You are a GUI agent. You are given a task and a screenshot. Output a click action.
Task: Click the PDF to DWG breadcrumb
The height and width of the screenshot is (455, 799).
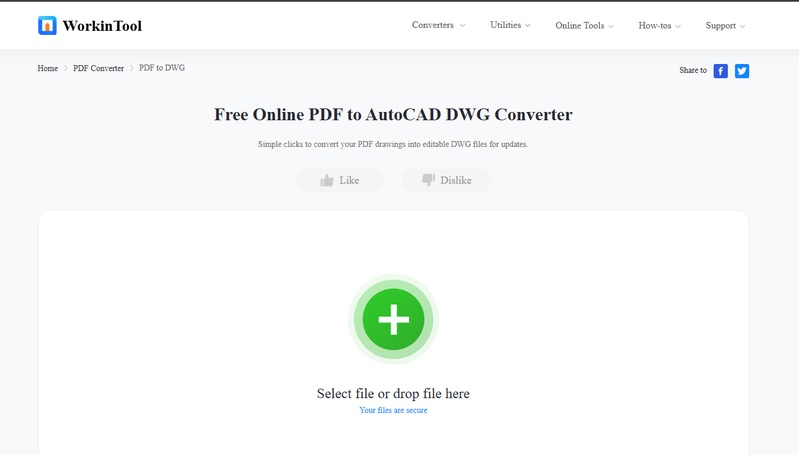pyautogui.click(x=162, y=68)
